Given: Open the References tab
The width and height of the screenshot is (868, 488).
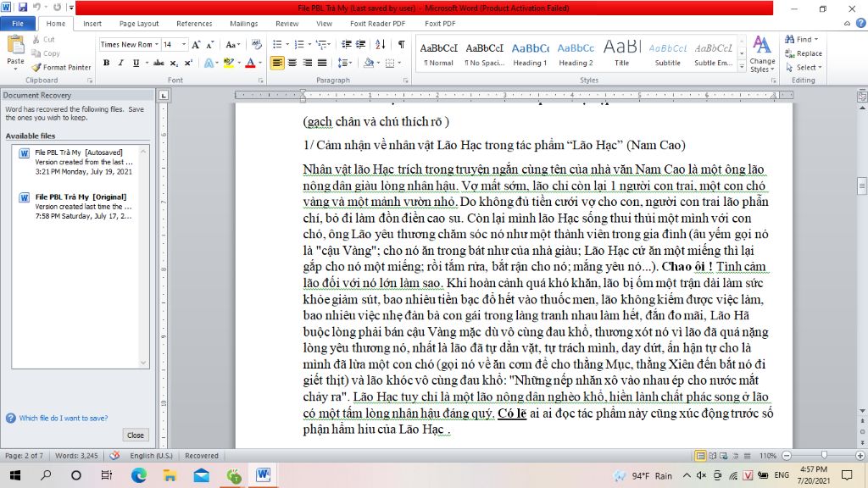Looking at the screenshot, I should (x=194, y=23).
